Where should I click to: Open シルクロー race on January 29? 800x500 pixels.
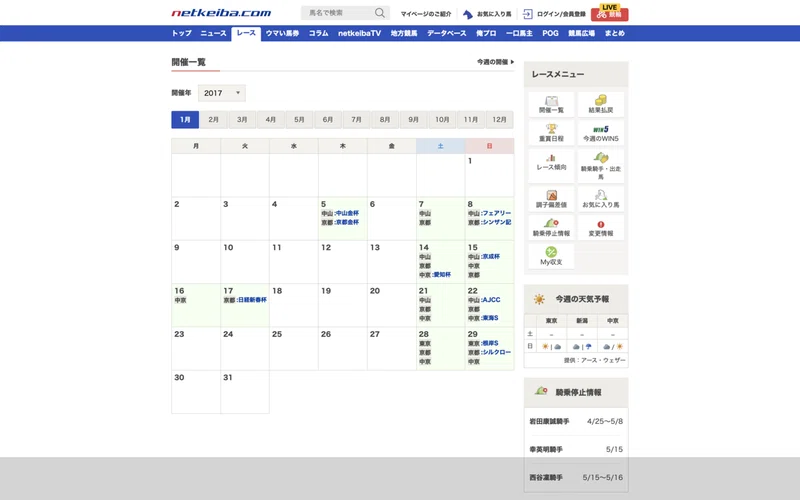pyautogui.click(x=496, y=353)
